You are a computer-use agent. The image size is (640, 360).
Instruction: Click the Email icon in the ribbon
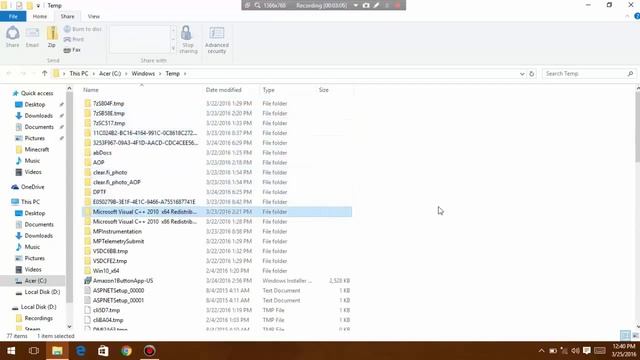[x=32, y=37]
